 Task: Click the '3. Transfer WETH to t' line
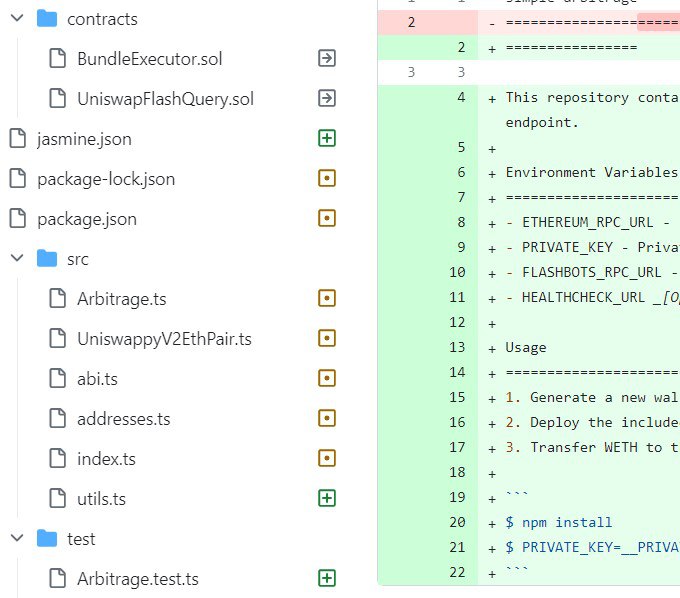592,447
